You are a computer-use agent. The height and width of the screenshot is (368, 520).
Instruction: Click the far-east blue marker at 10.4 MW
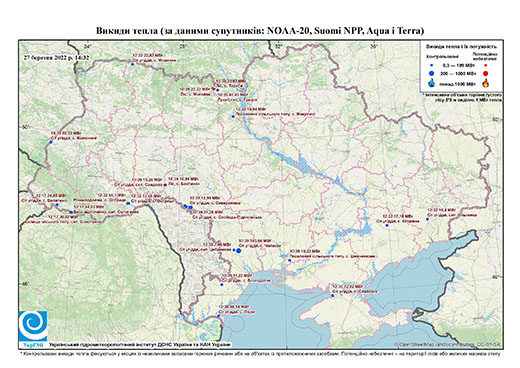[427, 219]
